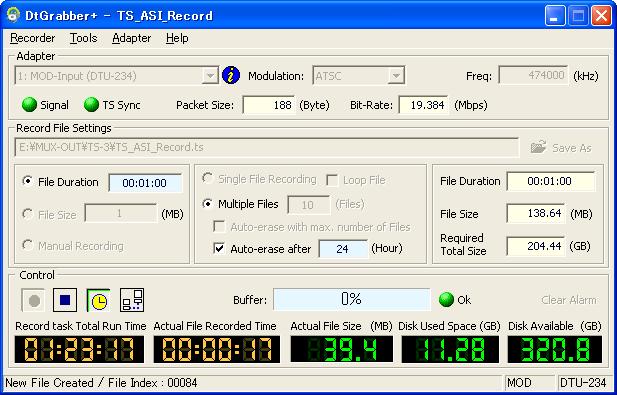
Task: Click the green buffer Ok status light
Action: click(446, 299)
